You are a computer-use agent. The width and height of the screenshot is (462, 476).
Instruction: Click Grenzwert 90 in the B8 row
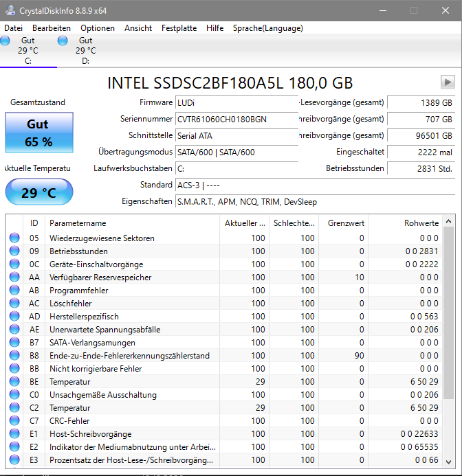tap(360, 356)
